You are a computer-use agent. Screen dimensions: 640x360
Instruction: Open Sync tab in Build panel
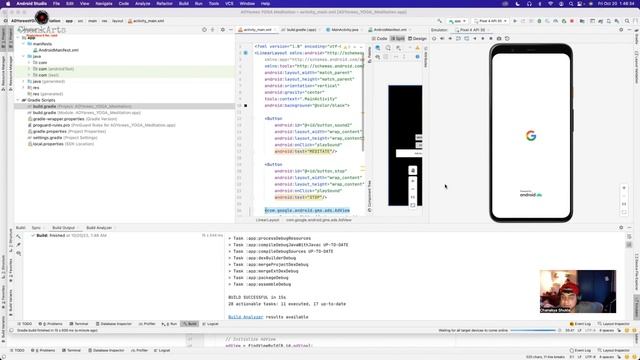coord(37,228)
